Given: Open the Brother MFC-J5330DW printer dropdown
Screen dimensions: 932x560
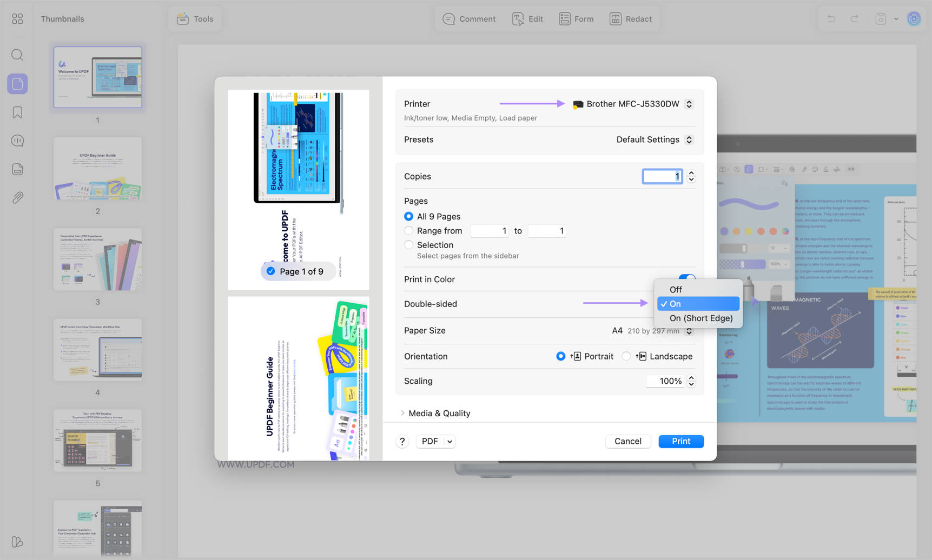Looking at the screenshot, I should (x=633, y=104).
